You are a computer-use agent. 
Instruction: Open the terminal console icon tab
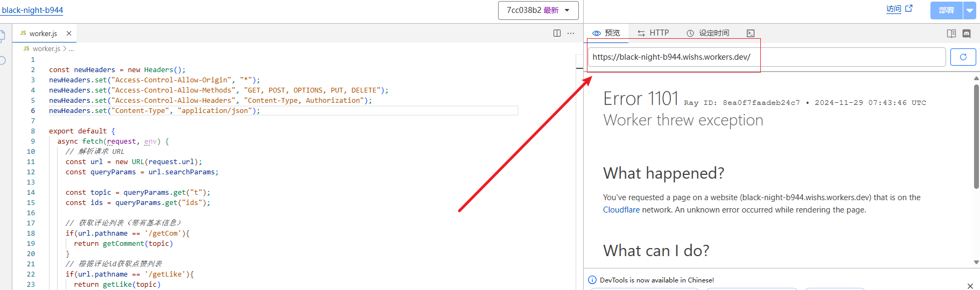coord(751,33)
